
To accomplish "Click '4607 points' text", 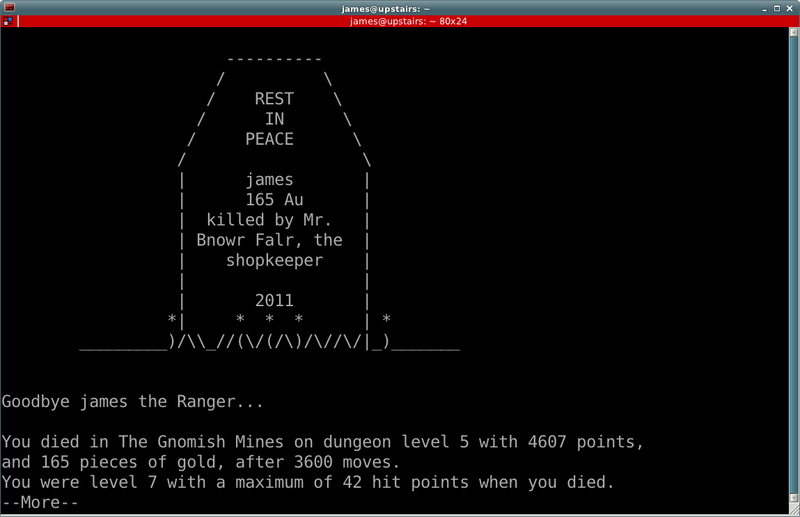I will click(582, 441).
